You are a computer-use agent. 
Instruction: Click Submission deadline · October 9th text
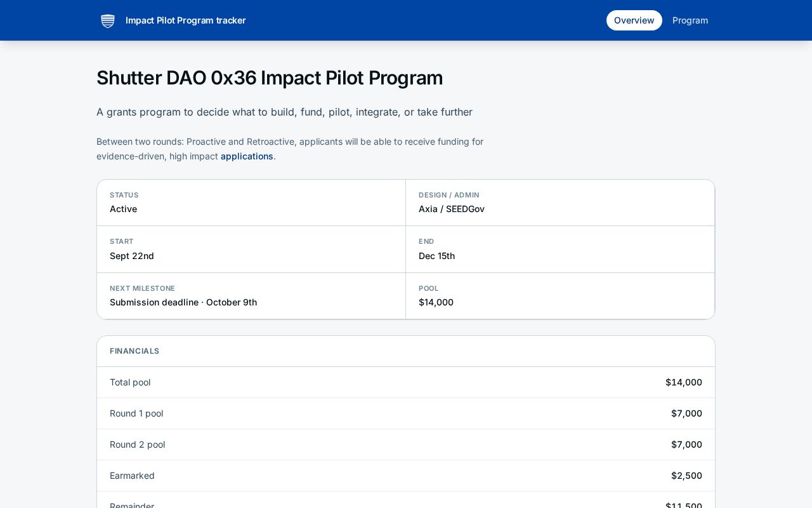coord(183,302)
